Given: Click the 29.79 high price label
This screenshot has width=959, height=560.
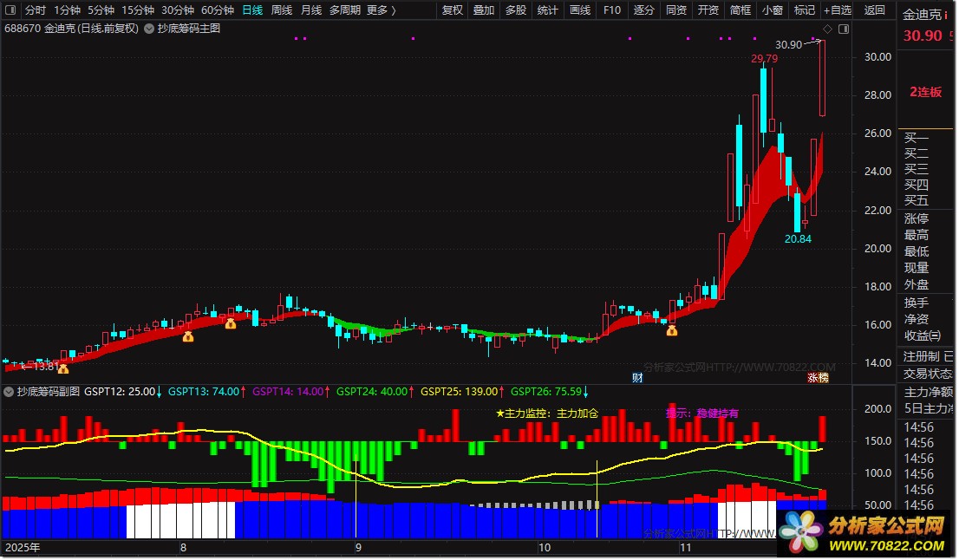Looking at the screenshot, I should 765,59.
